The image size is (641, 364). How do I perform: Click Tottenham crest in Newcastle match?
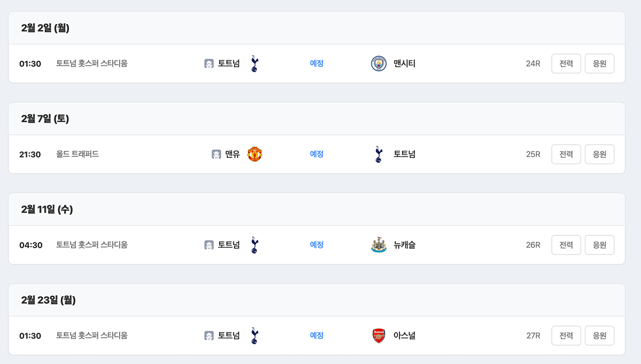(254, 245)
